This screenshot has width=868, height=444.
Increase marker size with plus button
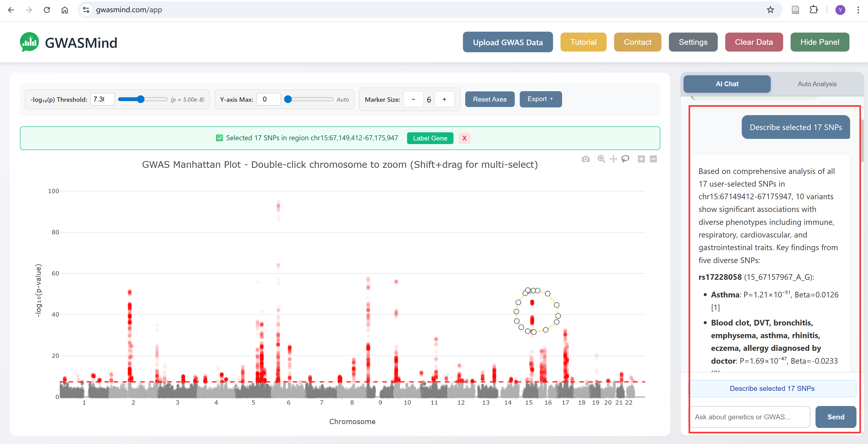click(x=444, y=99)
